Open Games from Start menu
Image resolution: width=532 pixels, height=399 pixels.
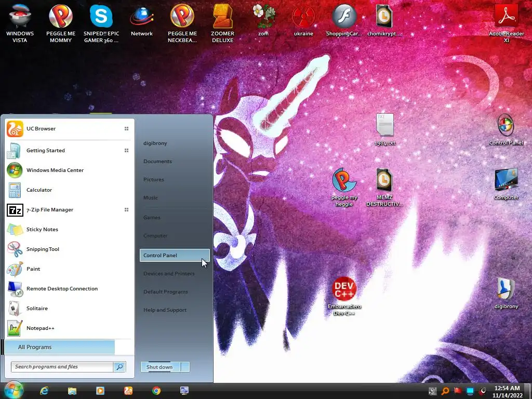click(x=152, y=218)
